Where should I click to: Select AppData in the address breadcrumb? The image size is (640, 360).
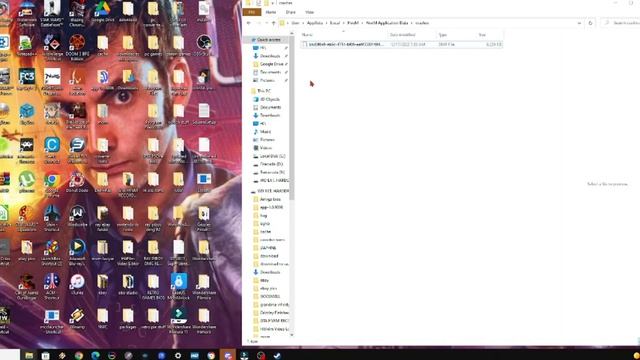(x=315, y=23)
